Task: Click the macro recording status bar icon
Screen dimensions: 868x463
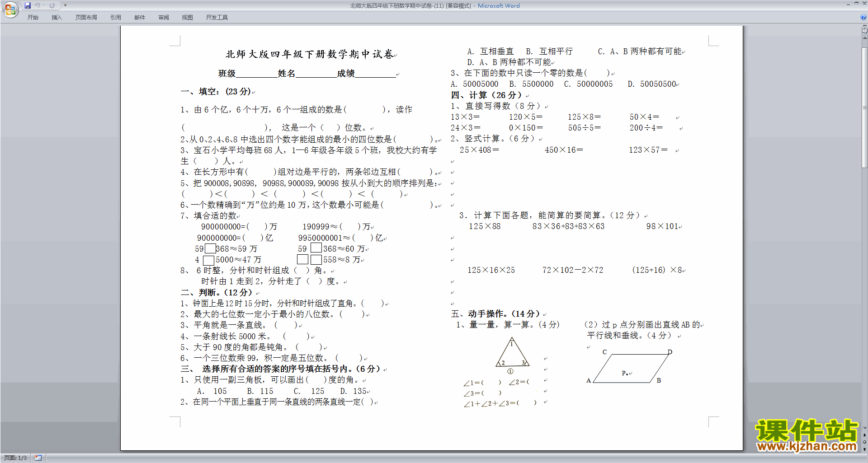Action: pyautogui.click(x=38, y=458)
